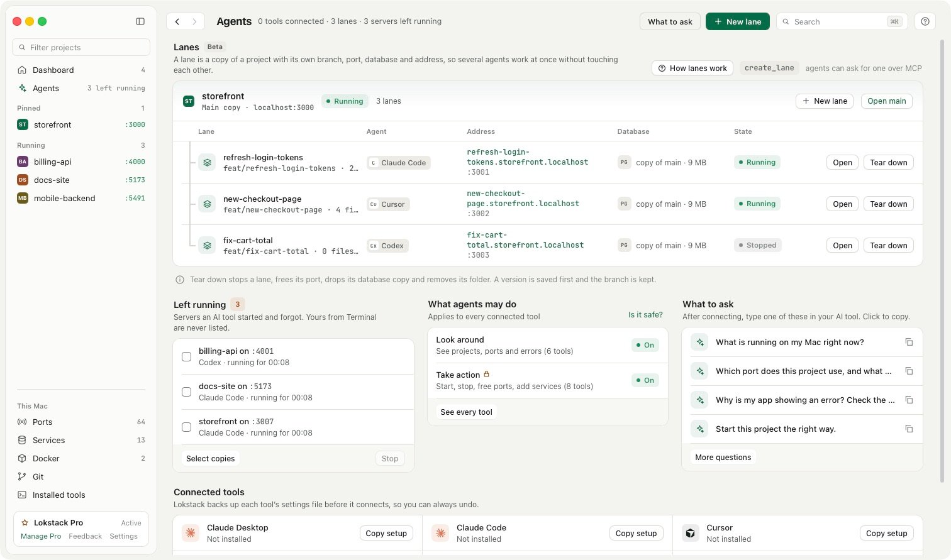Image resolution: width=951 pixels, height=560 pixels.
Task: Click the Services database icon in sidebar
Action: tap(22, 440)
